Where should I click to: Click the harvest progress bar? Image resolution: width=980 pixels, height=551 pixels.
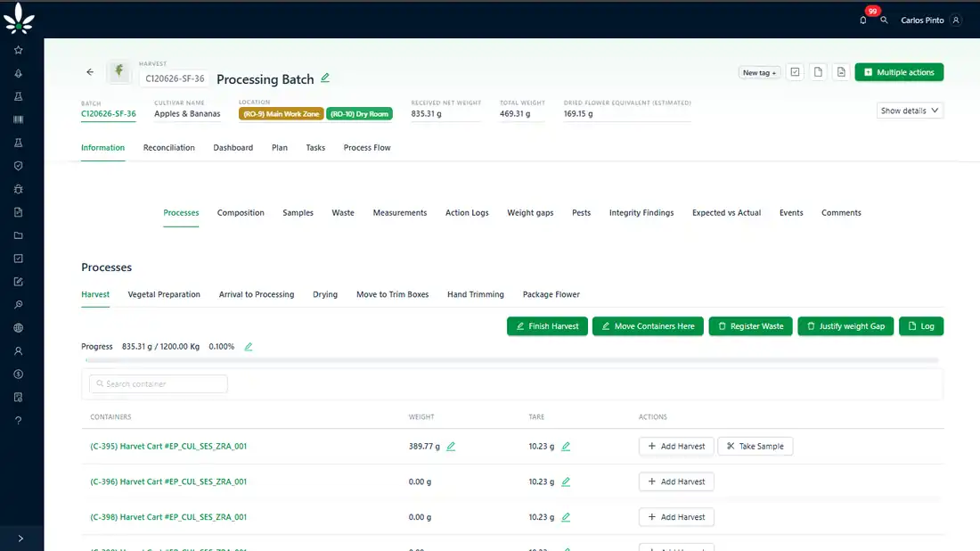pyautogui.click(x=512, y=360)
